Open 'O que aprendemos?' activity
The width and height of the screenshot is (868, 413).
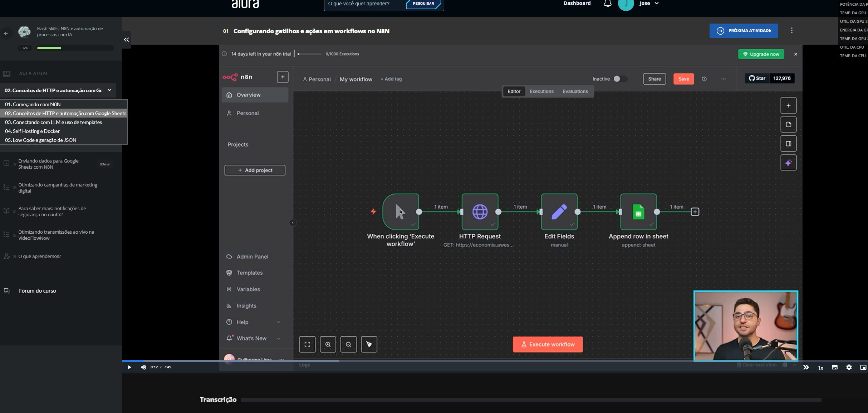click(61, 256)
